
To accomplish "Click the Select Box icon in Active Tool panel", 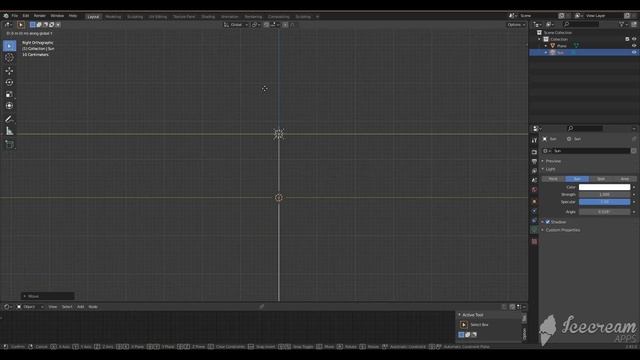I will tap(464, 325).
